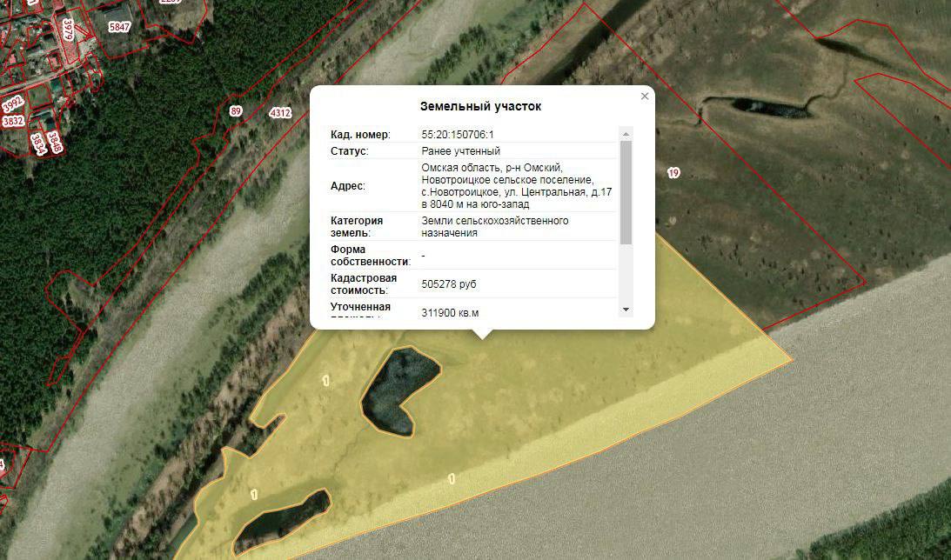951x560 pixels.
Task: Click parcel number 89 marker
Action: pos(236,111)
